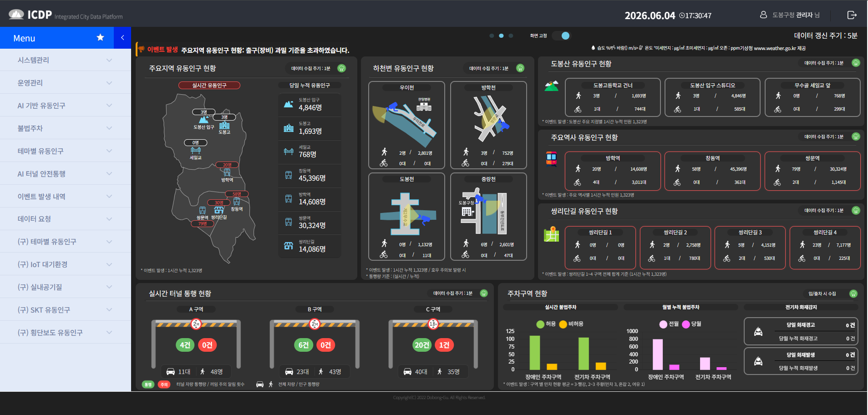The width and height of the screenshot is (868, 415).
Task: Expand the AI 기반 유동인구 menu
Action: pos(66,106)
